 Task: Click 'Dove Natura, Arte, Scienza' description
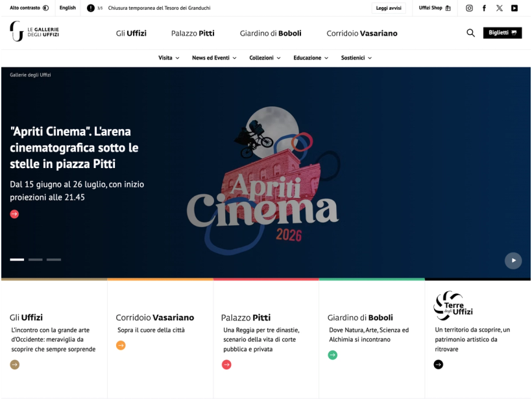(369, 335)
